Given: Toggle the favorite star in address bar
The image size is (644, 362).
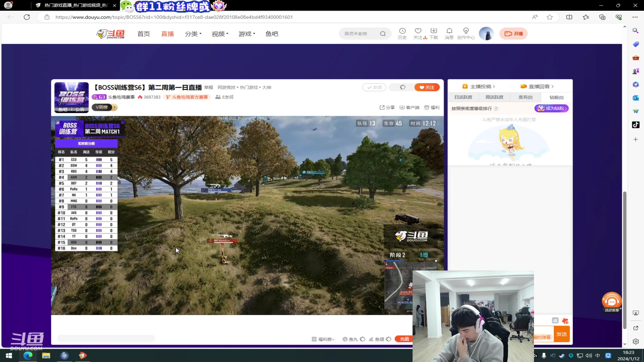Looking at the screenshot, I should point(549,17).
